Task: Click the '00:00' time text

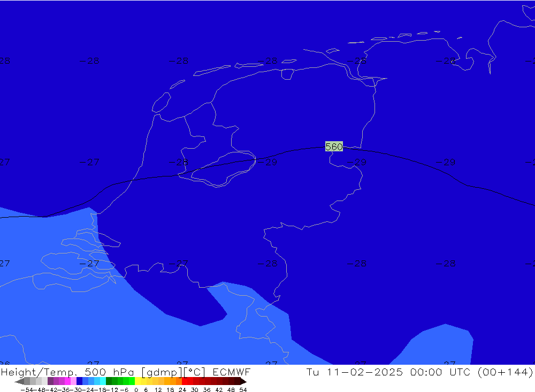Action: (426, 372)
